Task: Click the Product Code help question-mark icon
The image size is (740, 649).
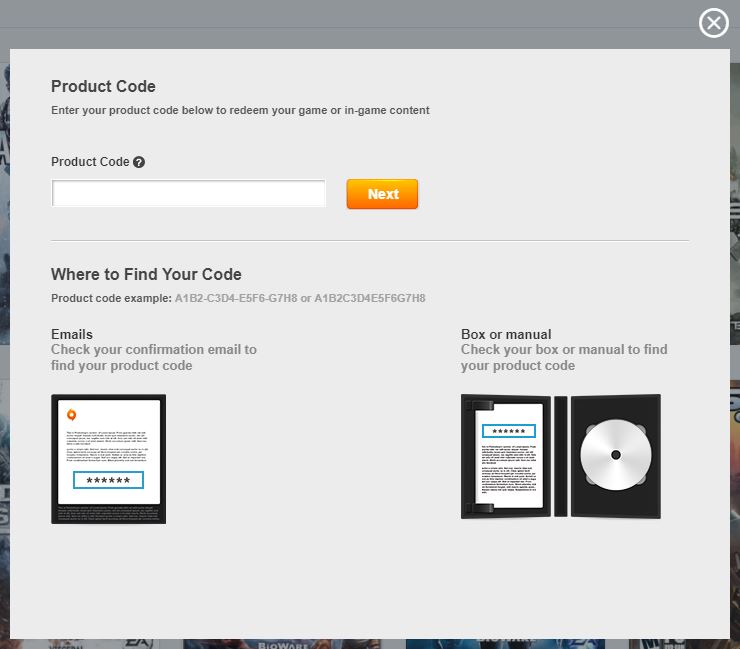Action: click(x=139, y=162)
